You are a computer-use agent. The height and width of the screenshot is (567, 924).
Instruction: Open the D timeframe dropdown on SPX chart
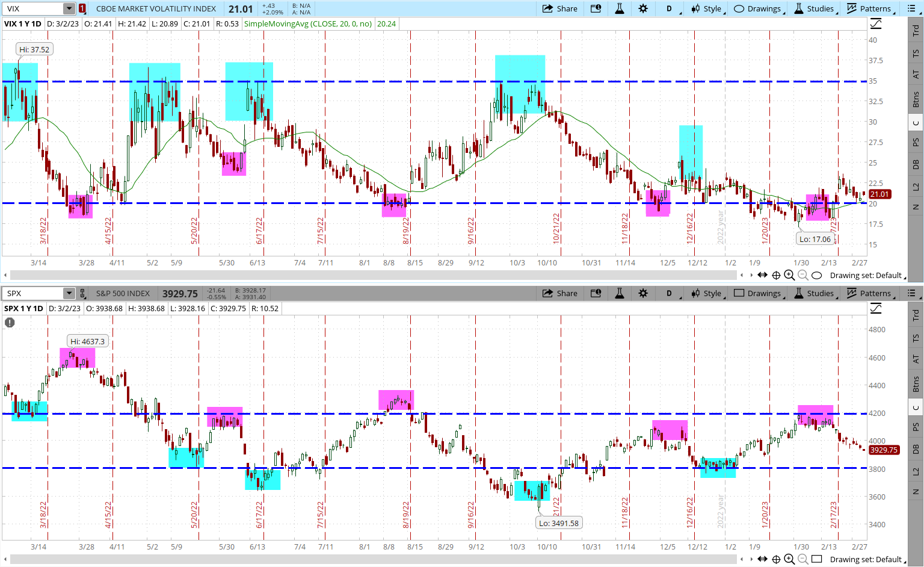tap(672, 293)
